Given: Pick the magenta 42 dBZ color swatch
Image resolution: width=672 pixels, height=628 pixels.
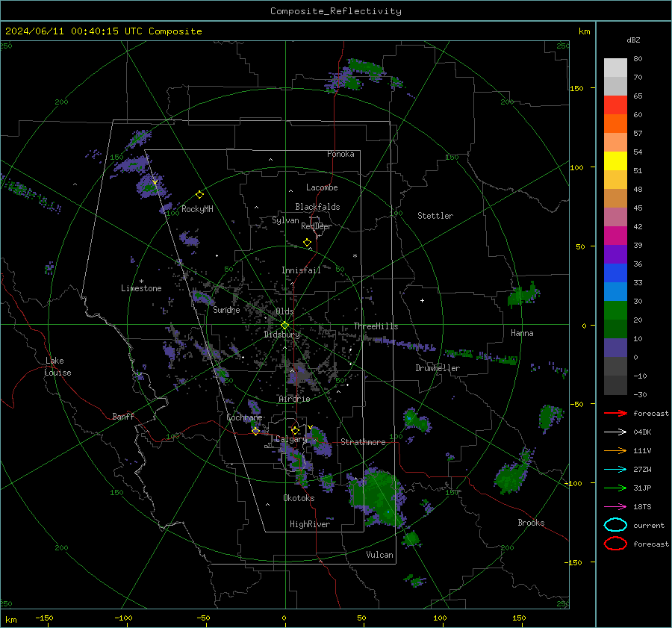Looking at the screenshot, I should 615,235.
